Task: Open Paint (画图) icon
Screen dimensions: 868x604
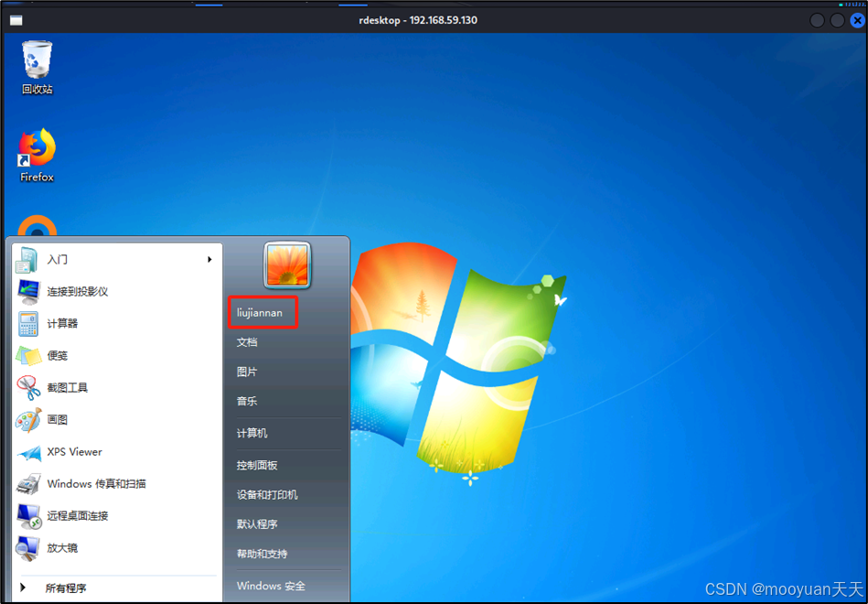Action: coord(28,419)
